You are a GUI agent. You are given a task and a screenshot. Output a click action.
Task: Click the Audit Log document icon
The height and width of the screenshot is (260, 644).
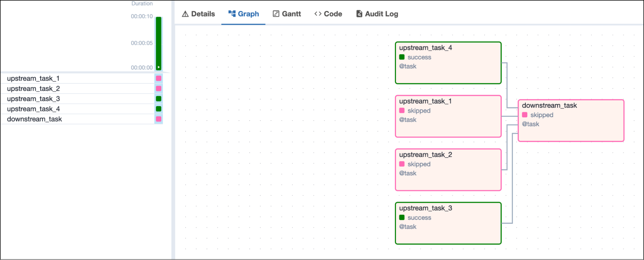(x=359, y=14)
